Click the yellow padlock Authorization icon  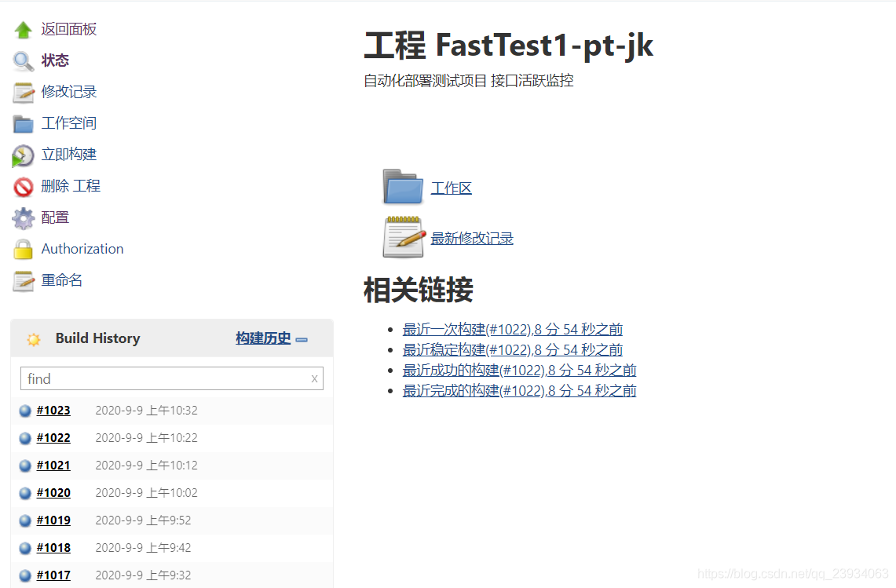[x=23, y=250]
